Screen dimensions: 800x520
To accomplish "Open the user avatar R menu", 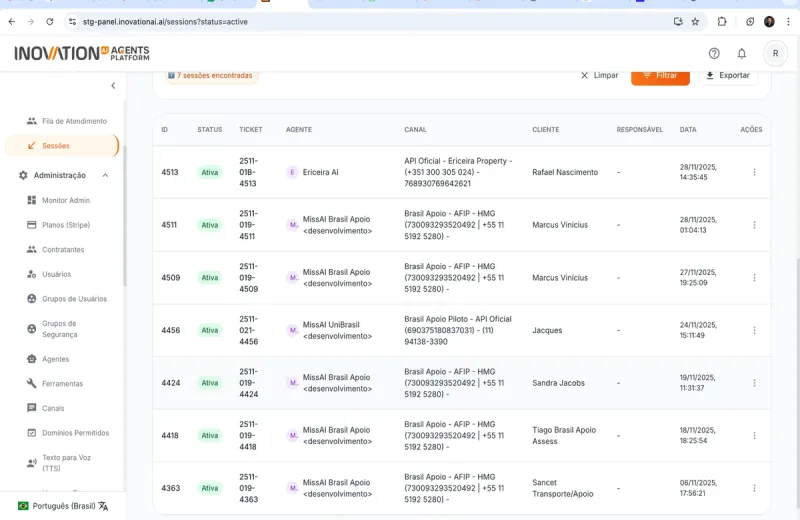I will [x=775, y=53].
